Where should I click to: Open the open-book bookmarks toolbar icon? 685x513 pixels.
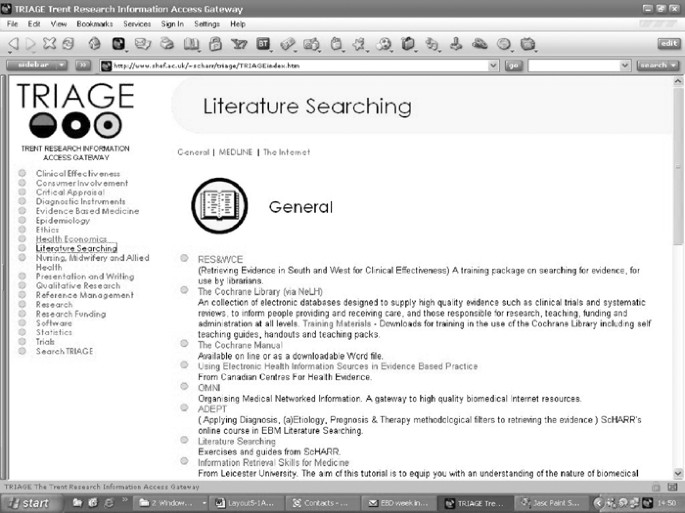point(191,44)
